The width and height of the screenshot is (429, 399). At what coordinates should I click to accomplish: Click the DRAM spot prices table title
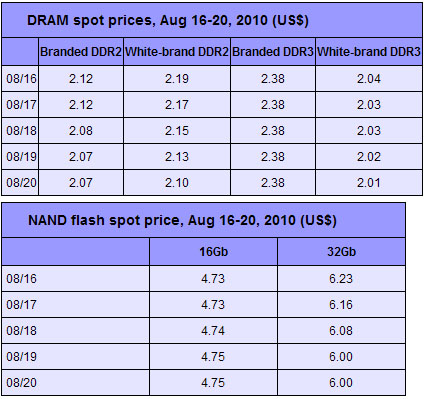click(x=168, y=21)
